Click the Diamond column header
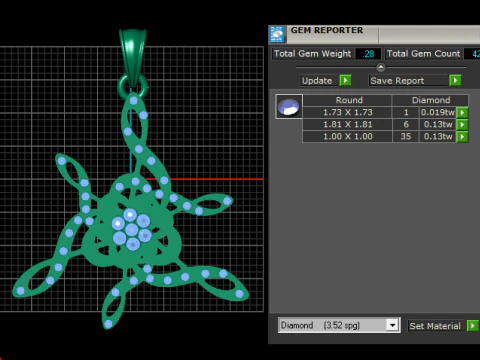 point(431,100)
